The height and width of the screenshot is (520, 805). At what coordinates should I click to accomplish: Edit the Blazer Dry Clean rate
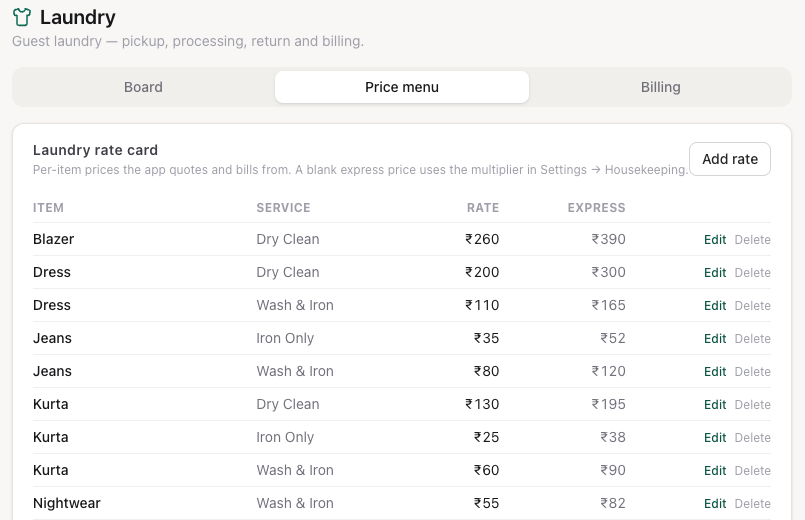tap(715, 240)
